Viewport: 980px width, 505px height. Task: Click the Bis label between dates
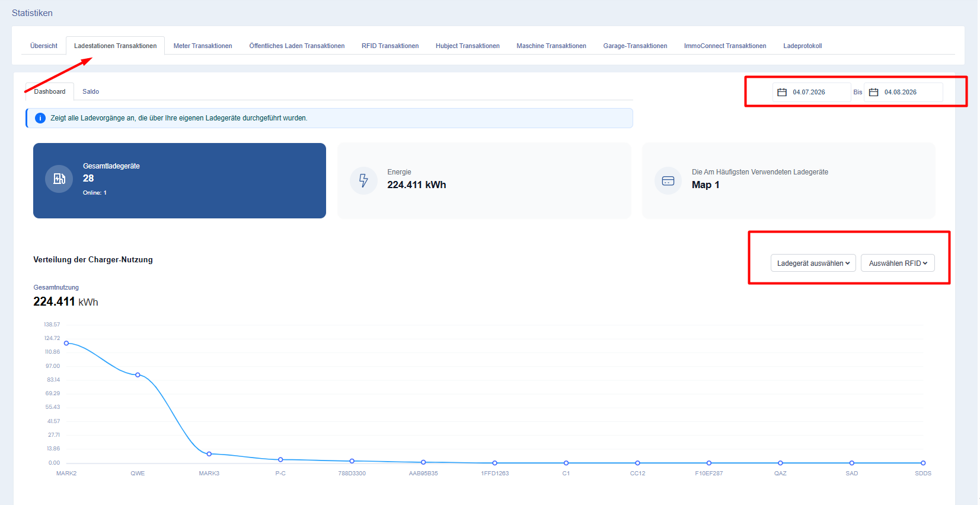point(857,92)
